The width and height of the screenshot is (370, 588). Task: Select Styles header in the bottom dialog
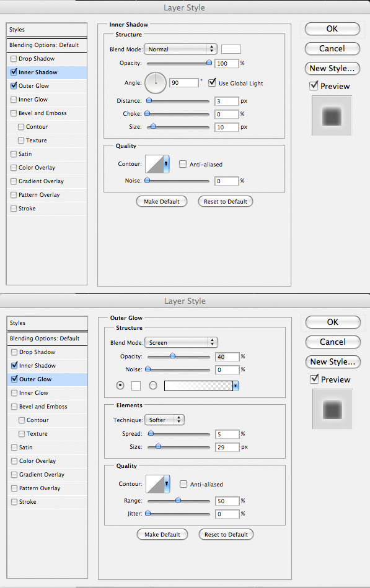click(x=47, y=323)
